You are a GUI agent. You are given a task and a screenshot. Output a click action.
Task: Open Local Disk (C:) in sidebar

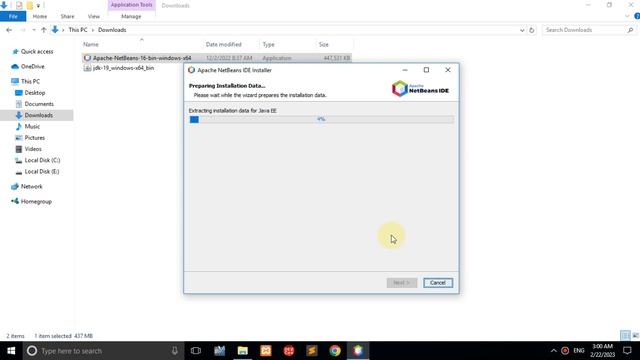tap(38, 160)
